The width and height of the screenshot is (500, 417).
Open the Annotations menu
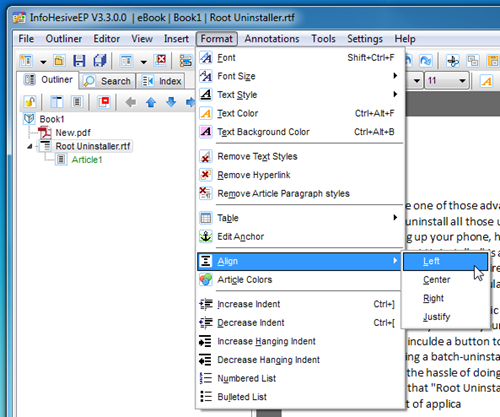(272, 39)
